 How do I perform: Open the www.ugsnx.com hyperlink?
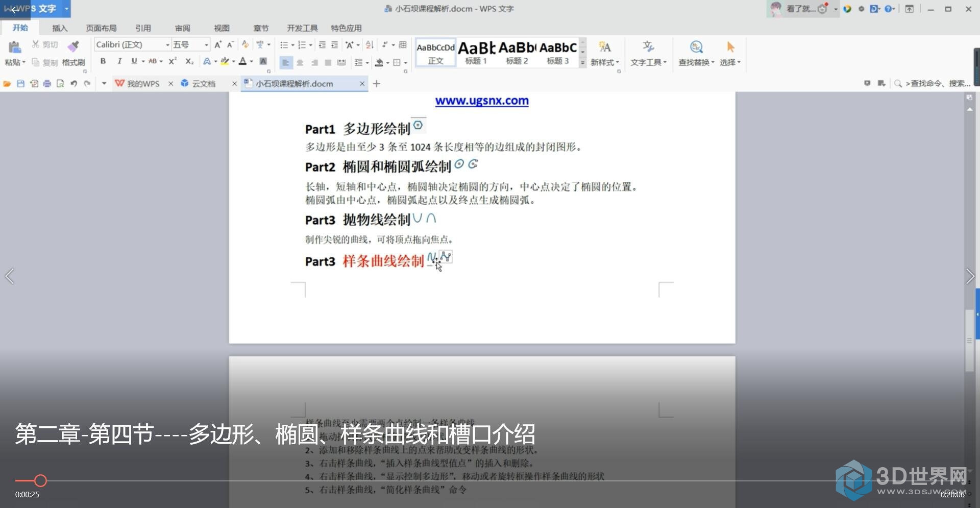tap(482, 101)
